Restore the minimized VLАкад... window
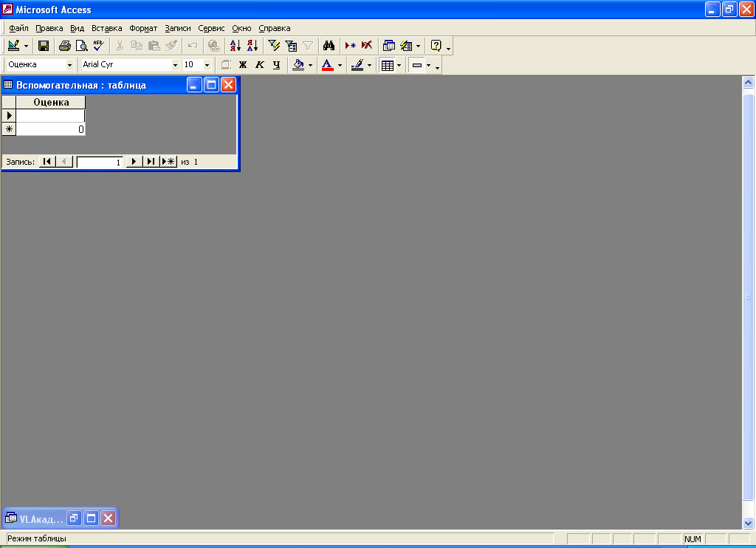Viewport: 756px width, 548px height. click(x=74, y=518)
